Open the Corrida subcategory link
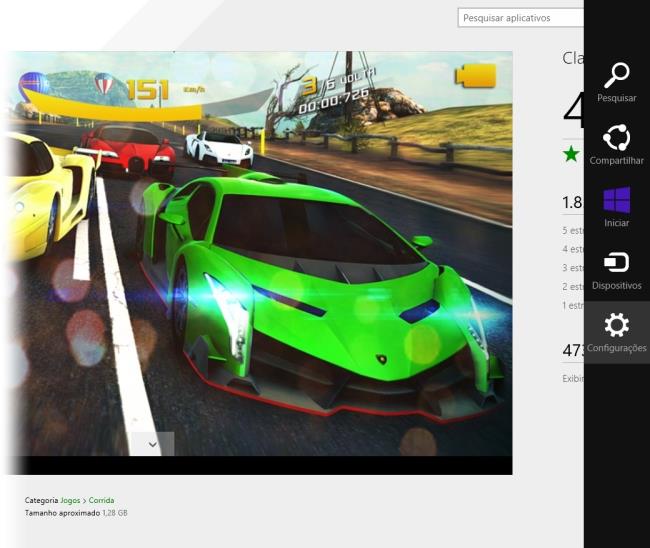This screenshot has width=650, height=548. pos(101,500)
